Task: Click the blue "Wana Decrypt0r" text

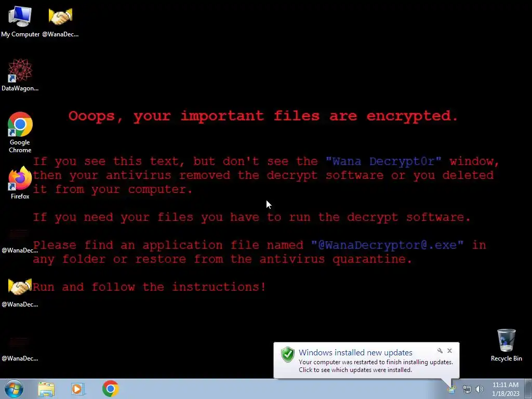Action: (383, 161)
